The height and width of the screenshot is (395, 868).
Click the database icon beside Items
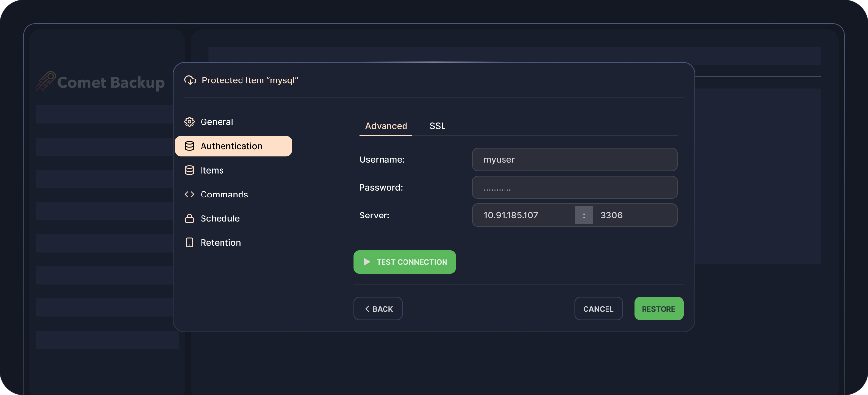[x=189, y=170]
